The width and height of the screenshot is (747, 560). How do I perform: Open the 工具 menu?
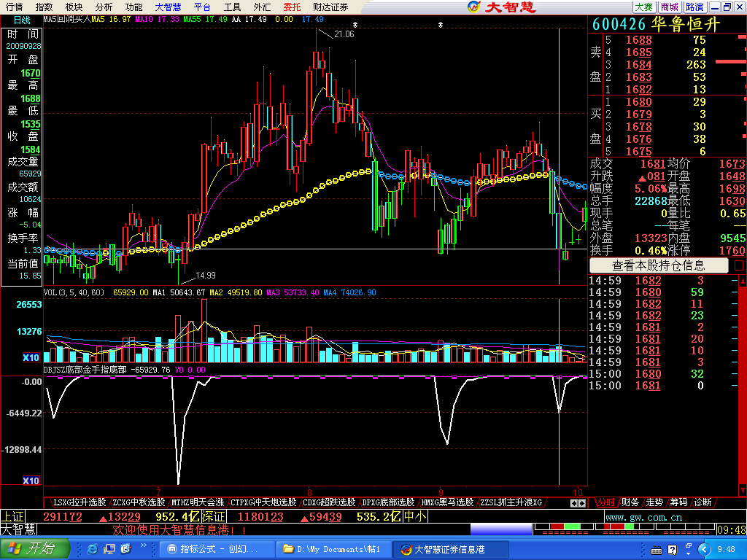pos(232,7)
